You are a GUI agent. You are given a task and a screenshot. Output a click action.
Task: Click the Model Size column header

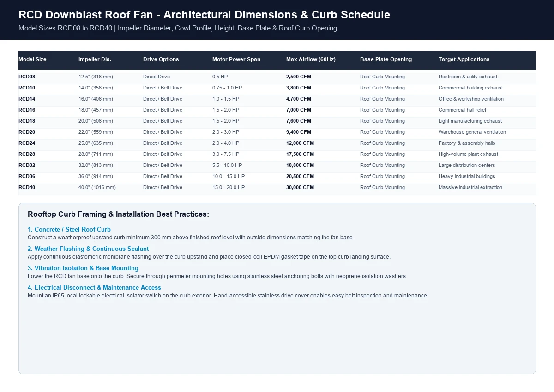[x=32, y=59]
